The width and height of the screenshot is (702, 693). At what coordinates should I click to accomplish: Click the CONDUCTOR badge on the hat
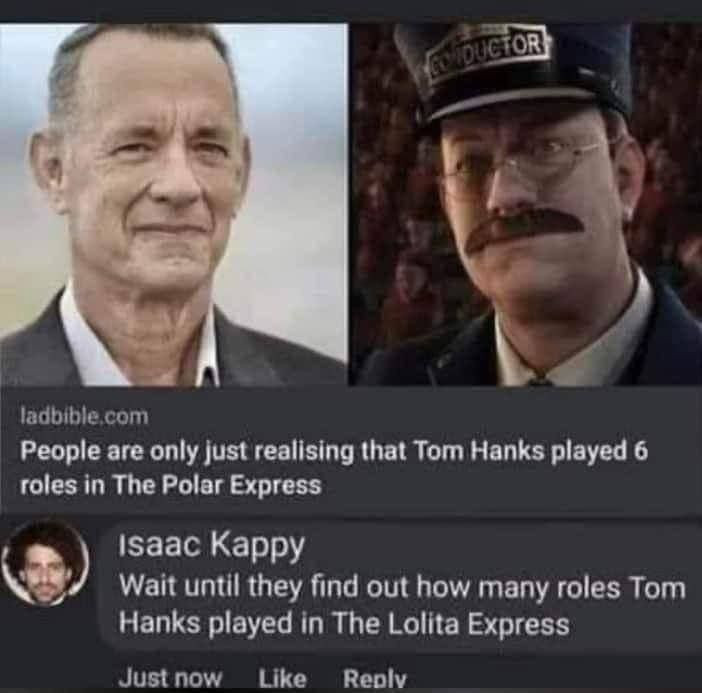[490, 49]
